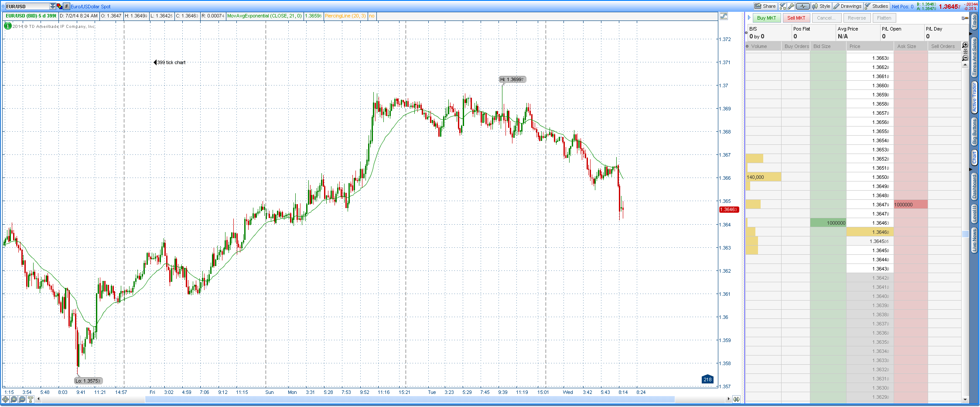Screen dimensions: 980x407
Task: Click the Sell MKT button
Action: [796, 18]
